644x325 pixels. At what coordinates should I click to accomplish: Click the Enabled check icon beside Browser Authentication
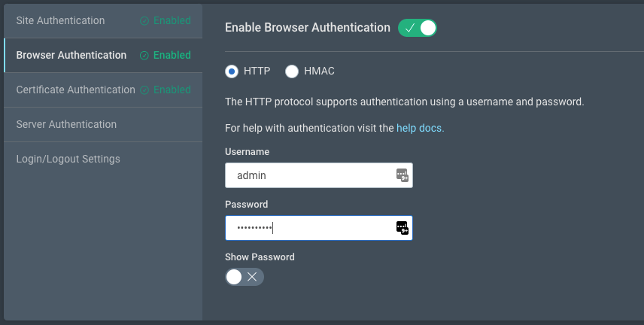pos(144,56)
